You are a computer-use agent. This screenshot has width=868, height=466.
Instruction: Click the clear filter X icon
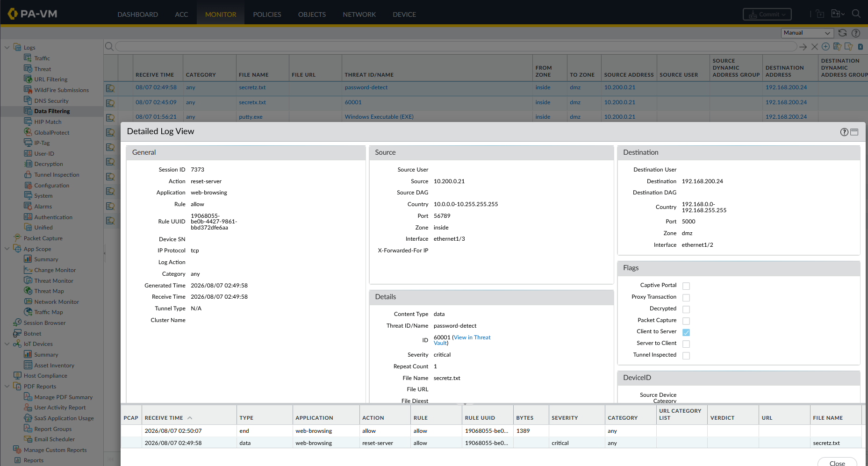click(x=814, y=47)
